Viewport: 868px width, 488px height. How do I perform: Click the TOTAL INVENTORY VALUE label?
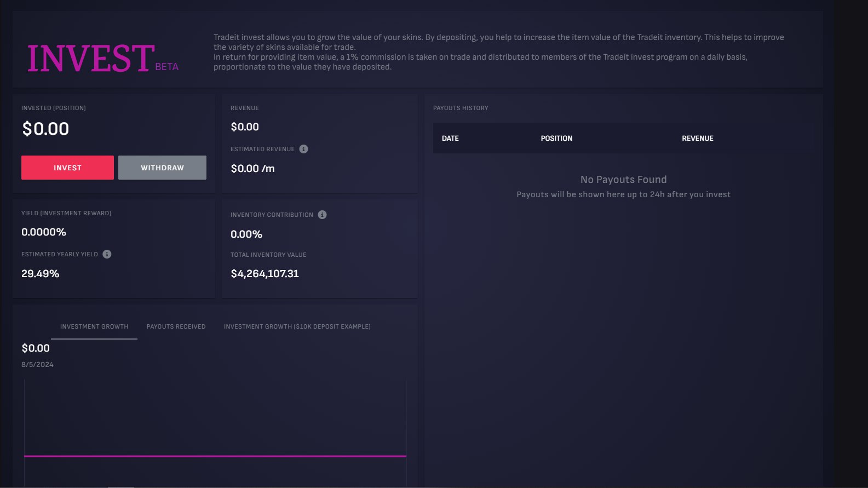(268, 255)
